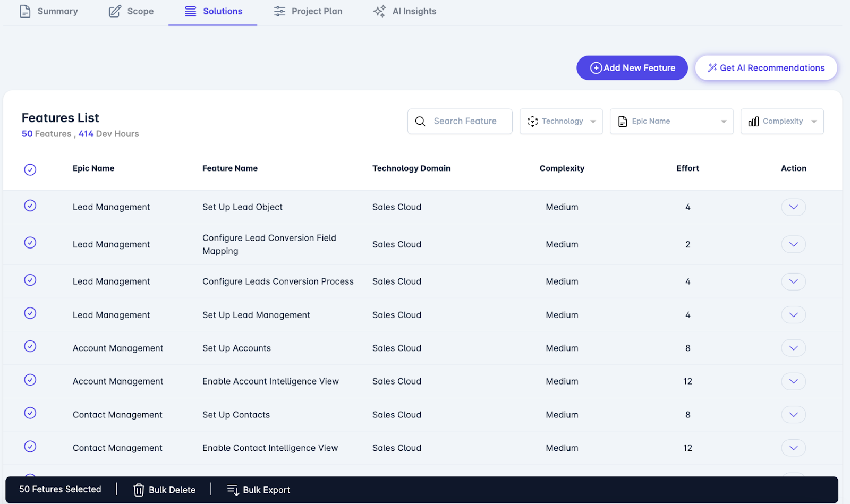850x504 pixels.
Task: Click the plus icon in Add New Feature
Action: click(x=596, y=68)
